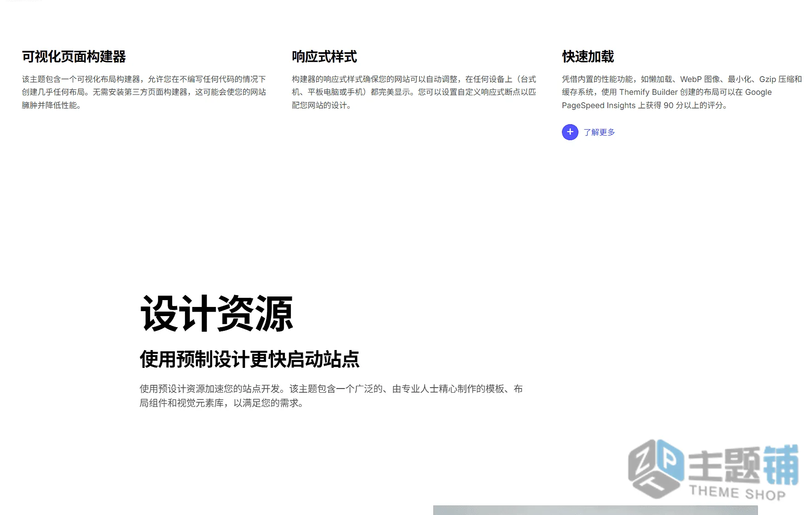Open the 了解更多 link
Viewport: 812px width, 515px height.
tap(599, 132)
